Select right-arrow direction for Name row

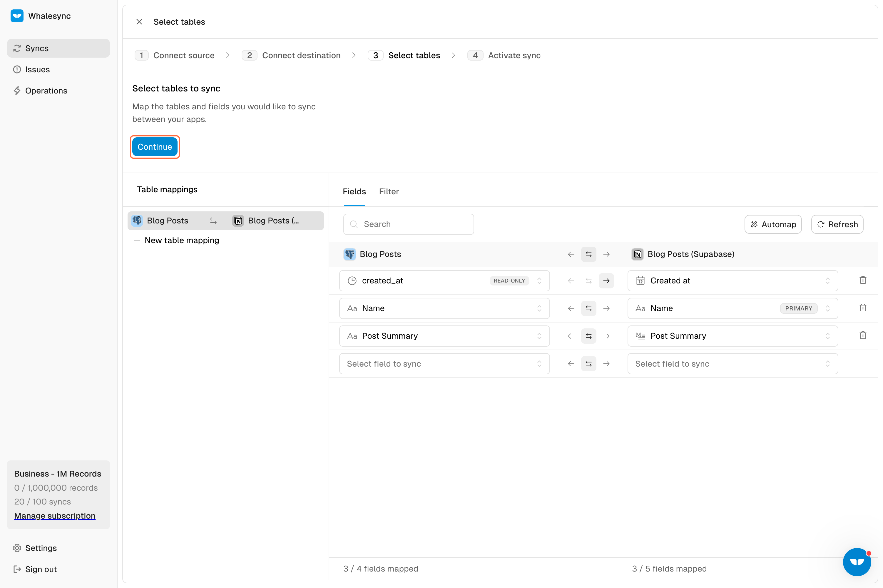click(606, 308)
